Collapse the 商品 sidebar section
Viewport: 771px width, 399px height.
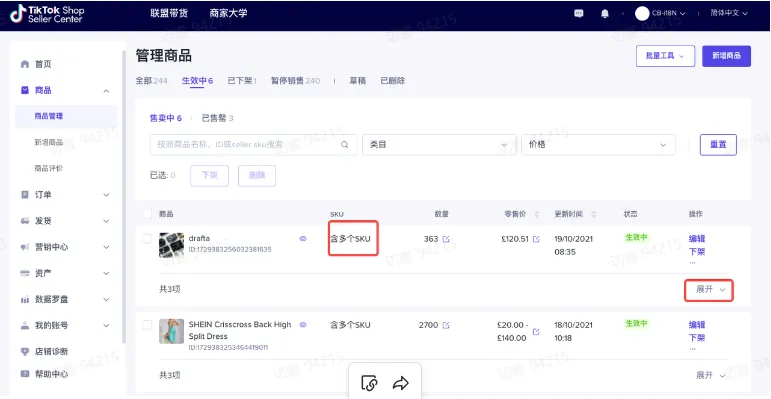(x=106, y=91)
